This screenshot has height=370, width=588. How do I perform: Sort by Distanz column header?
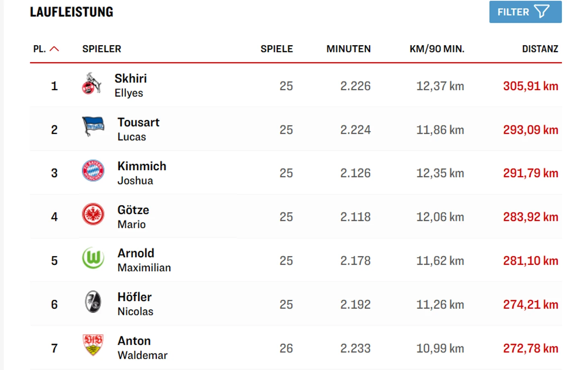(540, 49)
